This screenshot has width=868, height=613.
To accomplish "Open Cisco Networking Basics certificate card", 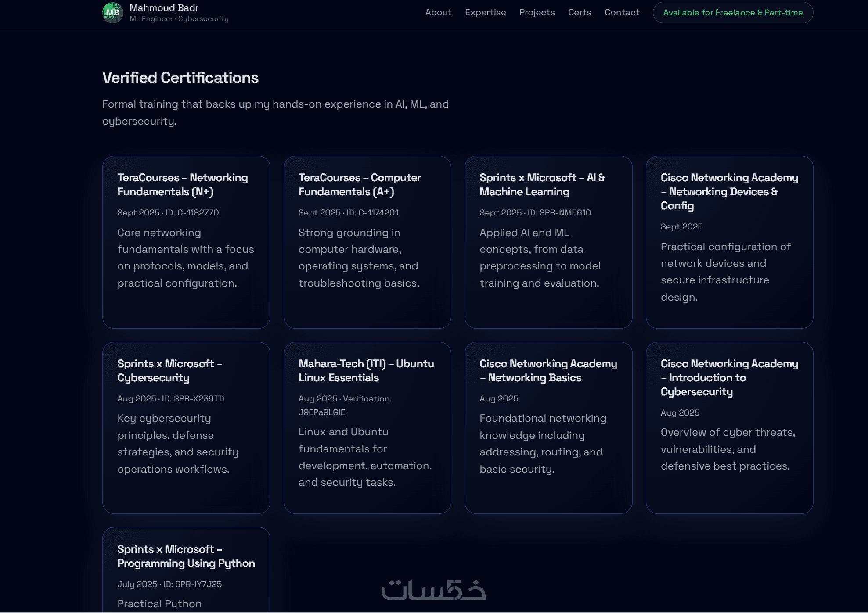I will (548, 427).
